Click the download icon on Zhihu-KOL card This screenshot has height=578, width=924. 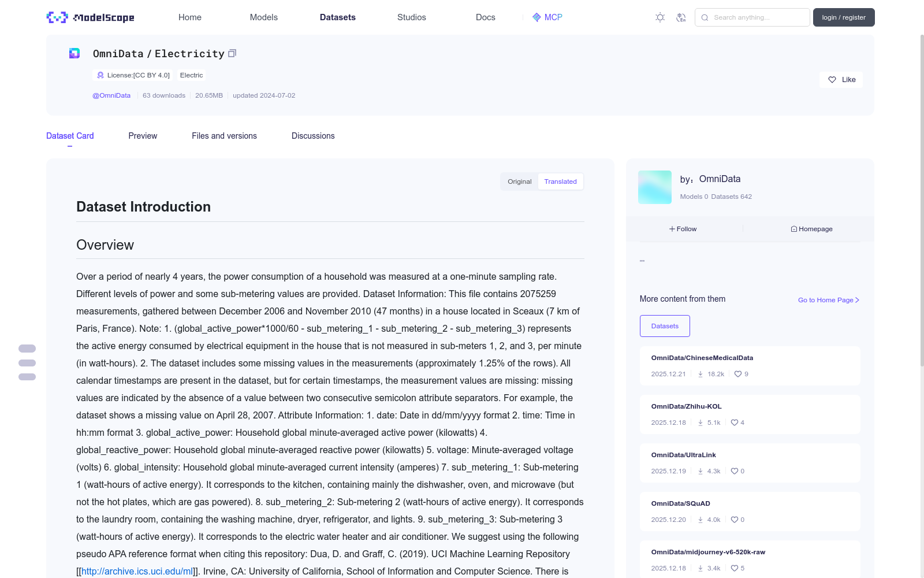(x=701, y=423)
